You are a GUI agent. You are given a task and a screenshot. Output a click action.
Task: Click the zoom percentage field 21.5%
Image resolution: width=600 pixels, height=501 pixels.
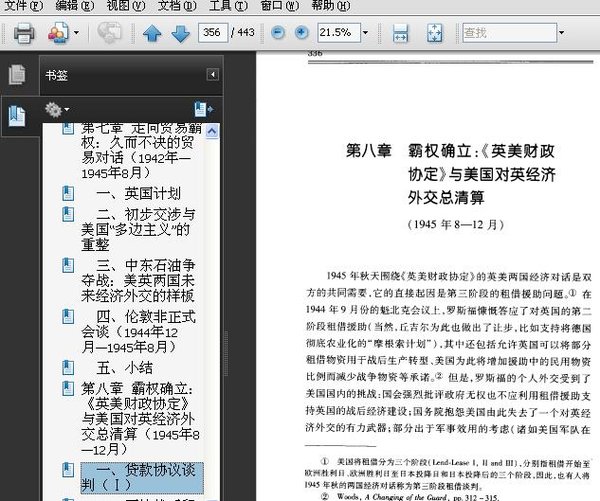click(338, 33)
